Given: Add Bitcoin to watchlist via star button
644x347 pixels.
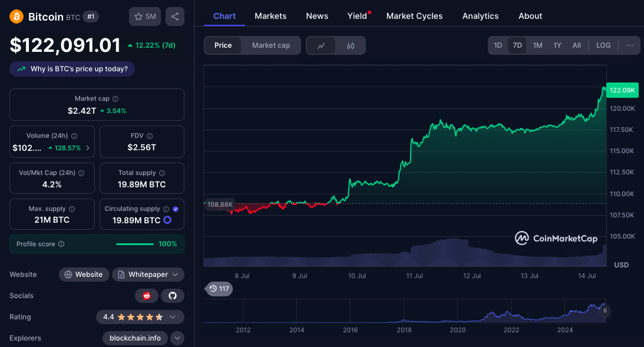Looking at the screenshot, I should tap(145, 16).
